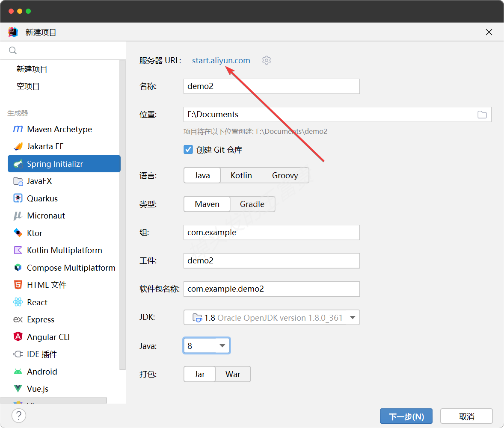Screen dimensions: 504x428
Task: Click the 名称 field containing demo2
Action: tap(272, 86)
